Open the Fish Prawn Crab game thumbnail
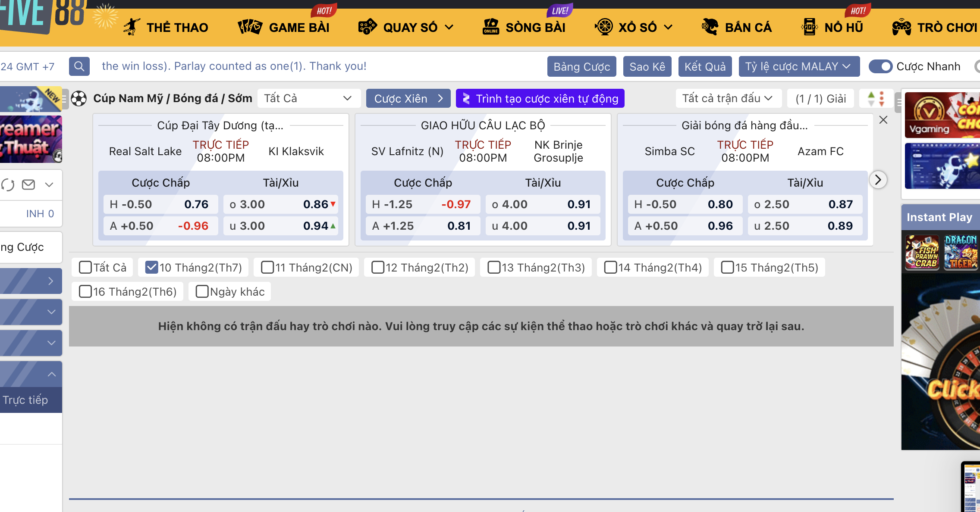Screen dimensions: 980x512 [x=922, y=253]
